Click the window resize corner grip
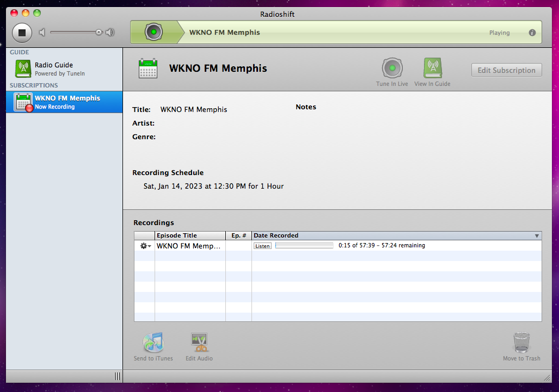559x392 pixels. (x=547, y=378)
